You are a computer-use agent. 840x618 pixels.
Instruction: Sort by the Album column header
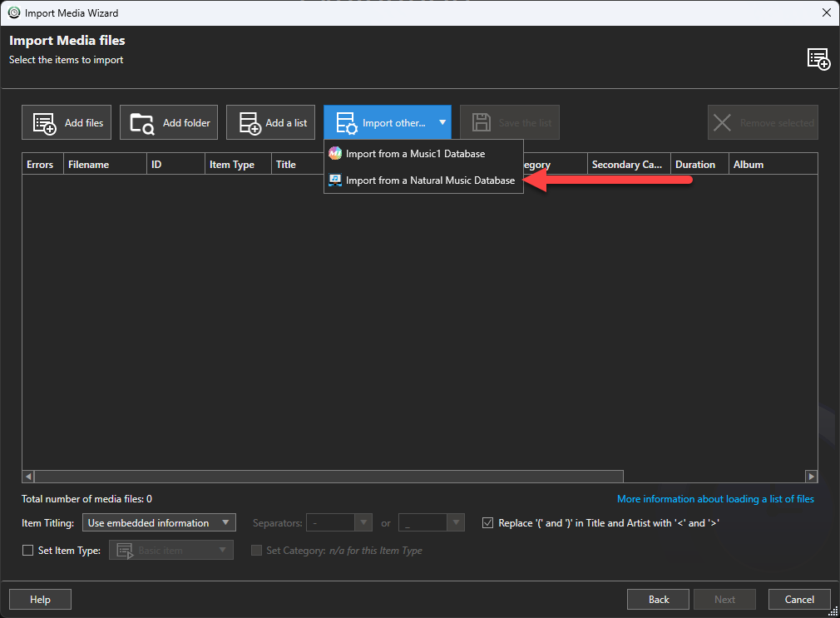tap(773, 164)
